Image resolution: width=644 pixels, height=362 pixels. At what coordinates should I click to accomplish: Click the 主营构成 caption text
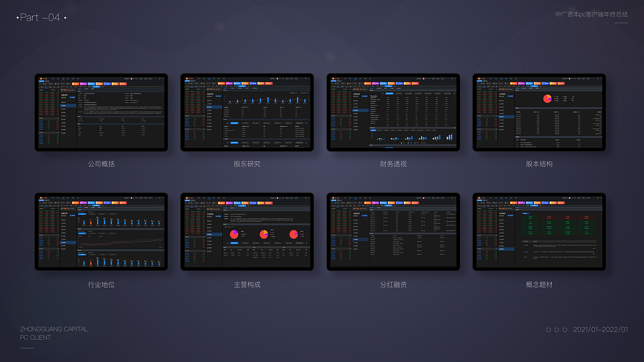pos(247,285)
